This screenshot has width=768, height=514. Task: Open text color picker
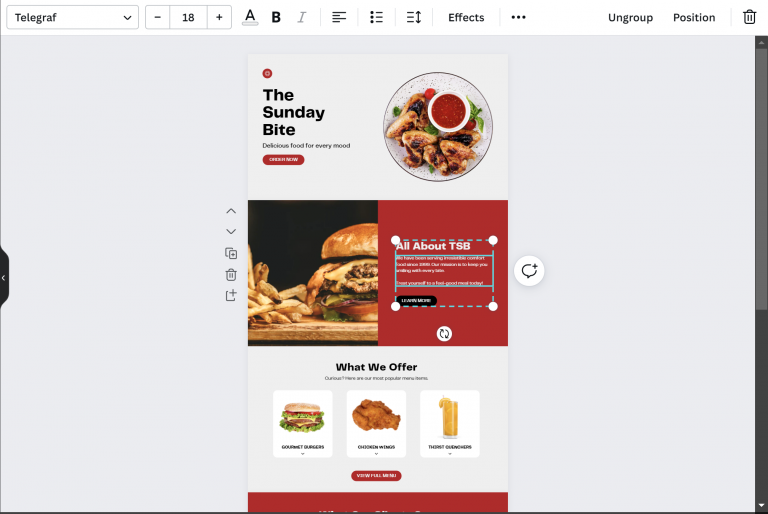click(250, 17)
